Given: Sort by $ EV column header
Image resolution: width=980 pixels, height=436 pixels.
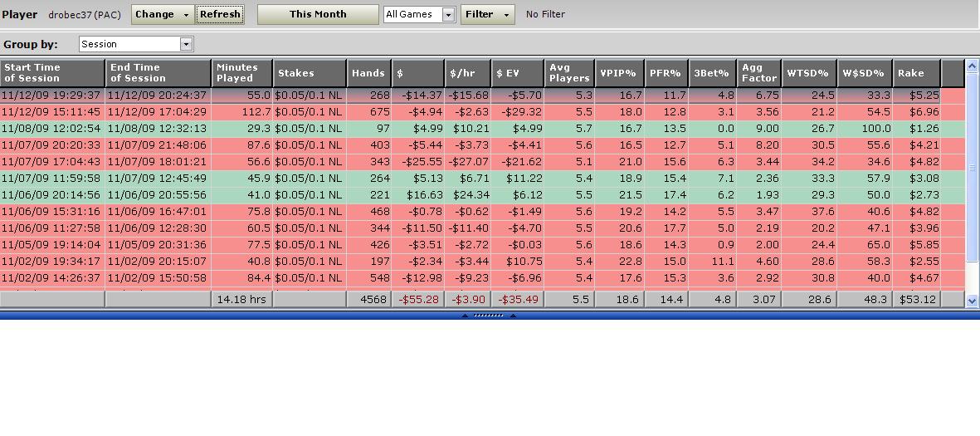Looking at the screenshot, I should [518, 73].
